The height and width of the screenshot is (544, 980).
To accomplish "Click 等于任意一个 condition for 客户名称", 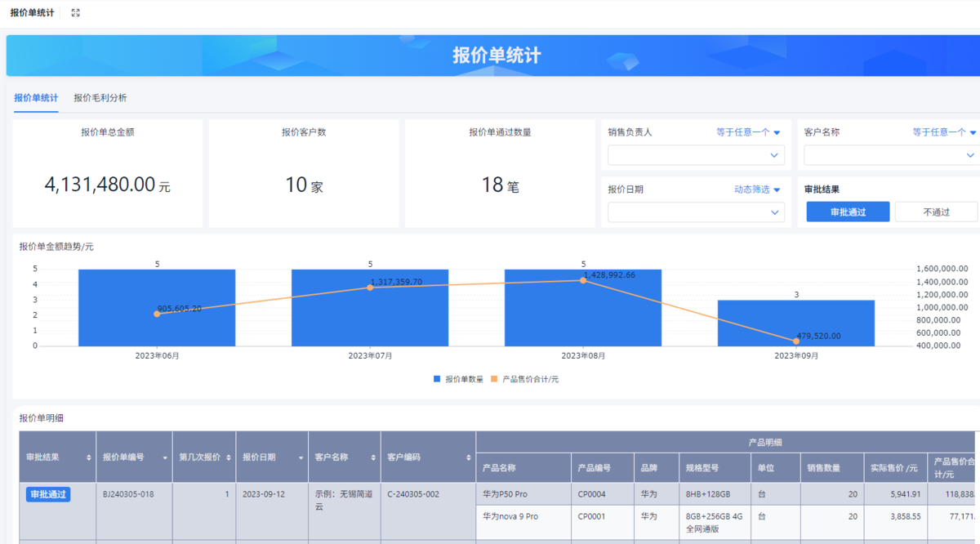I will pos(944,132).
